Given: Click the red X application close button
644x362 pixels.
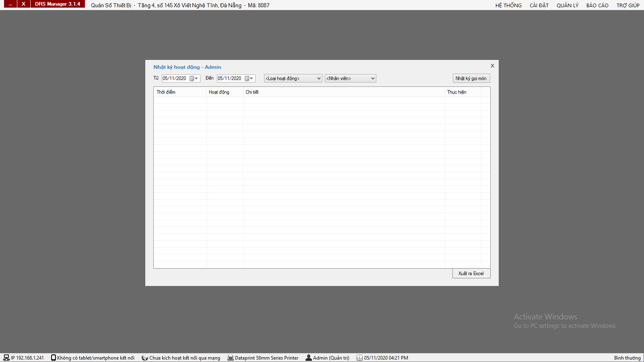Looking at the screenshot, I should pyautogui.click(x=24, y=4).
